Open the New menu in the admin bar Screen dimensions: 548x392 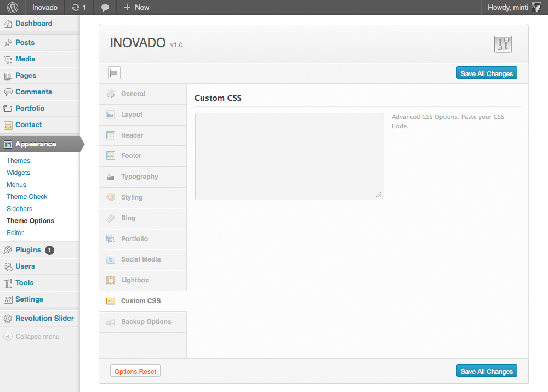point(136,7)
